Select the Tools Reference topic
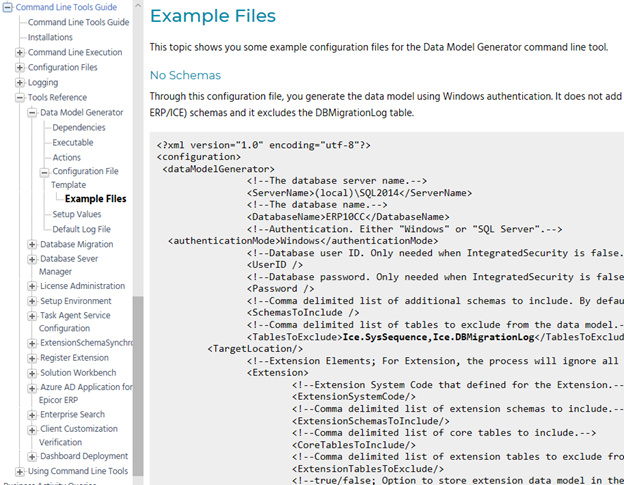 [x=57, y=97]
